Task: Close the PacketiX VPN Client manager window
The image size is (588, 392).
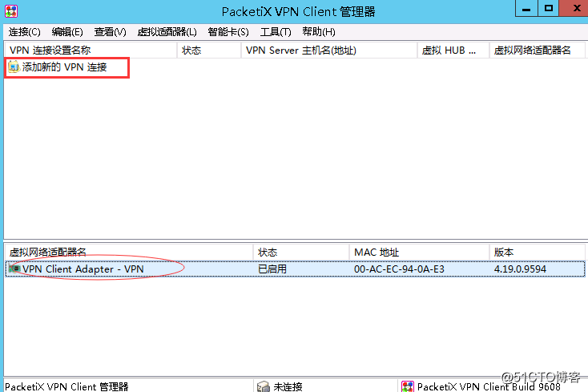Action: [x=574, y=8]
